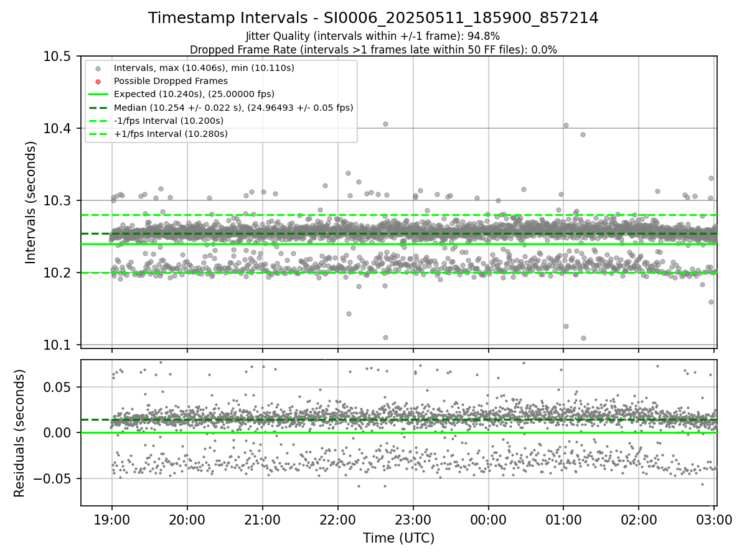Click the Expected (10.240s) legend entry
The width and height of the screenshot is (747, 560).
pyautogui.click(x=194, y=94)
